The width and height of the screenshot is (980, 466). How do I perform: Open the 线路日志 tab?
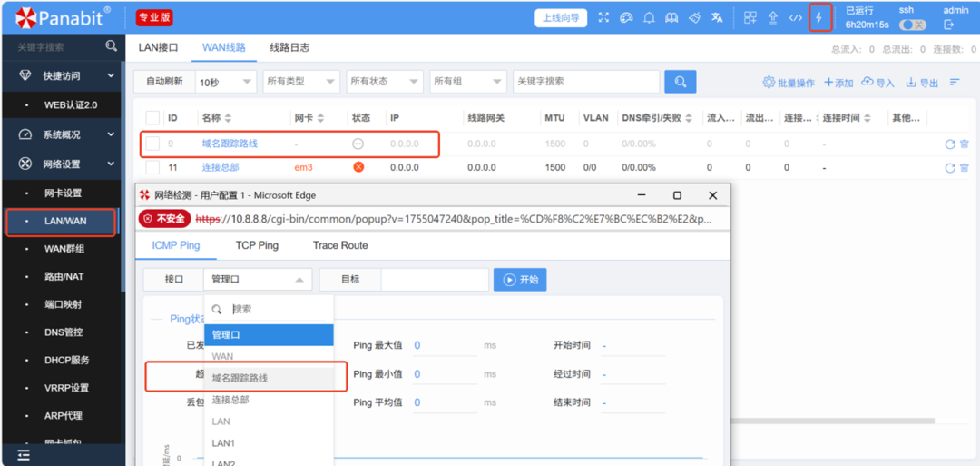pyautogui.click(x=289, y=47)
